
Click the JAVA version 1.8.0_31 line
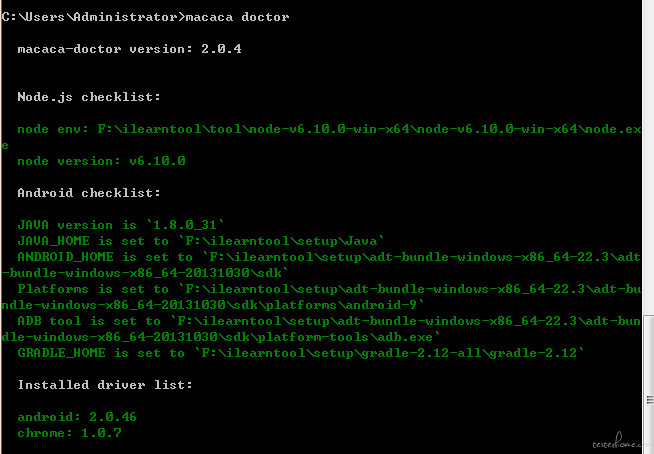(x=121, y=225)
